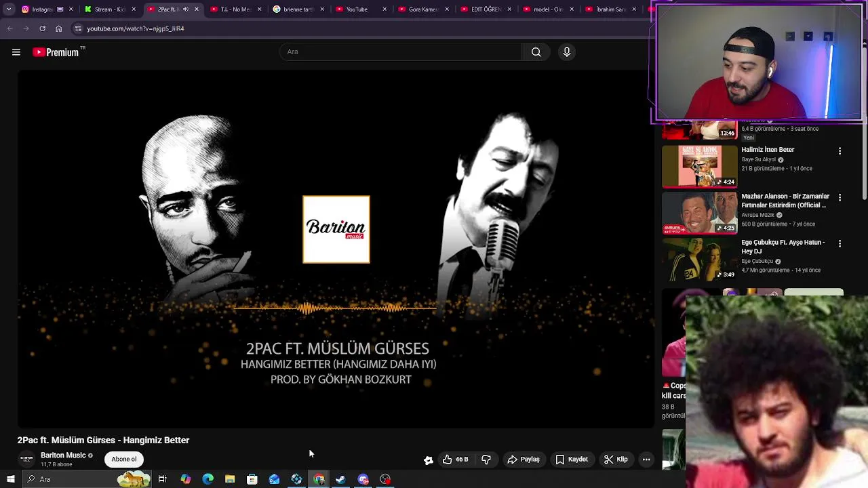The image size is (868, 488).
Task: Switch to the İbrahim tab
Action: (x=610, y=9)
